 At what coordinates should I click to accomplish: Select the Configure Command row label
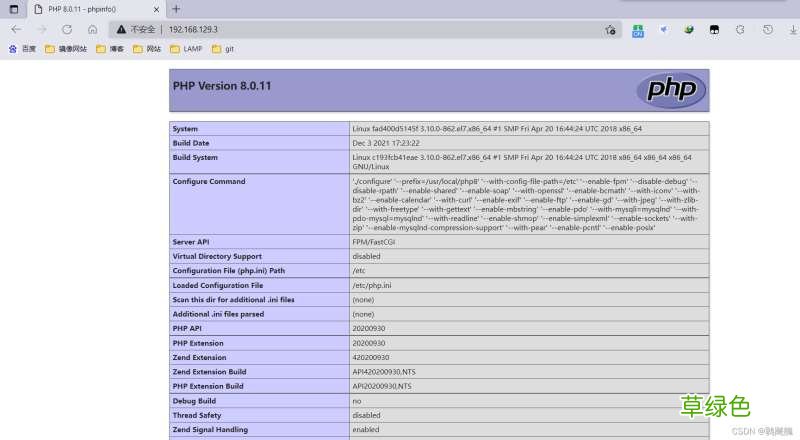209,181
